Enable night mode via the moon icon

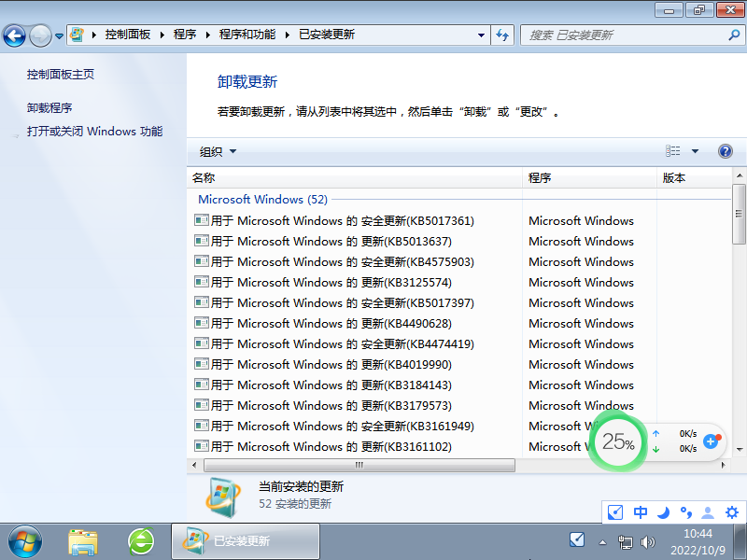point(664,512)
